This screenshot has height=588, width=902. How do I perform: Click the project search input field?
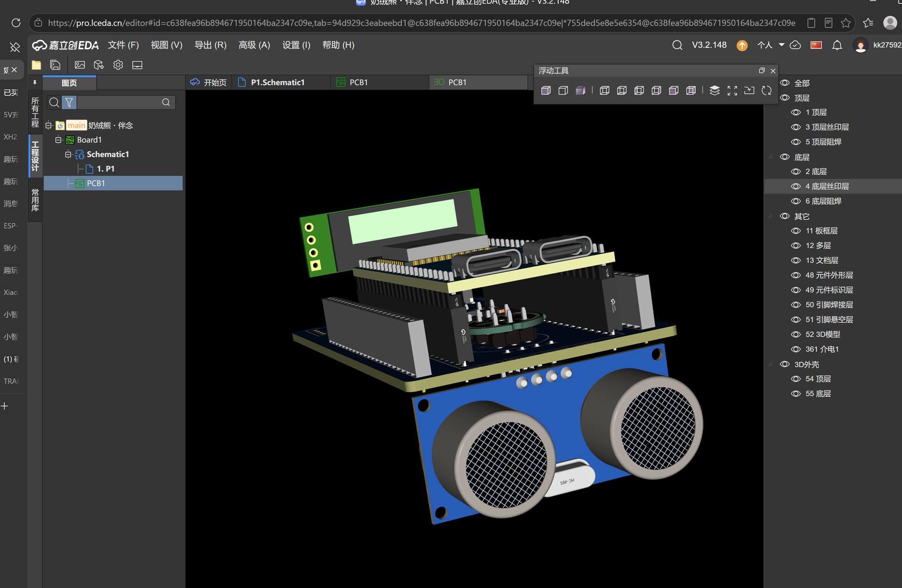pos(118,102)
